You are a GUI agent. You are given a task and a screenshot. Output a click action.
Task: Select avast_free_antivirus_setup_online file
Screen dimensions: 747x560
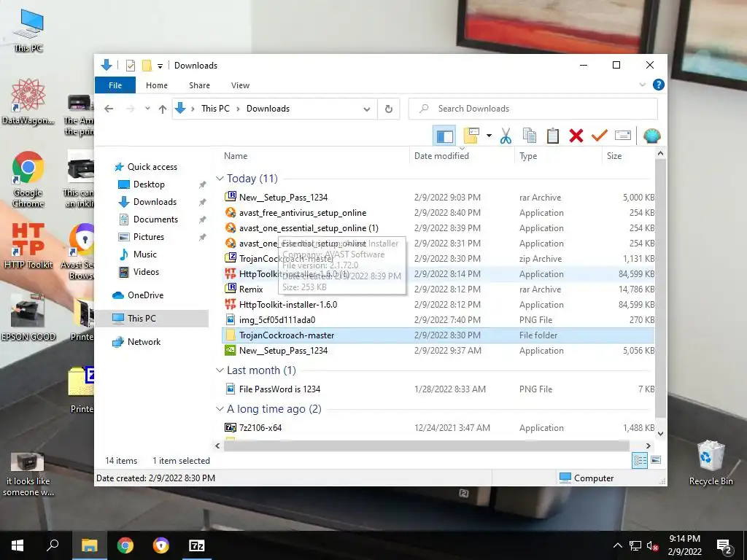tap(438, 213)
